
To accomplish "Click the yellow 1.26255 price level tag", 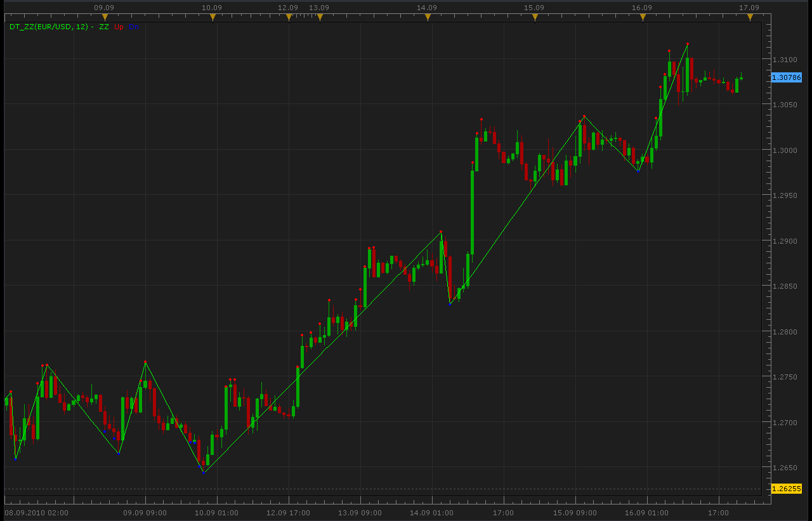I will tap(787, 489).
